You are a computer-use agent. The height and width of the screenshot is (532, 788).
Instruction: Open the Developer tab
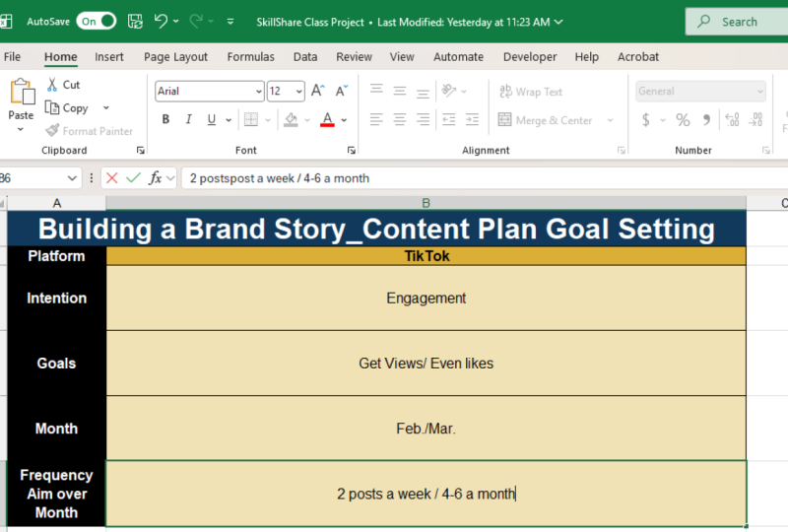click(x=530, y=57)
